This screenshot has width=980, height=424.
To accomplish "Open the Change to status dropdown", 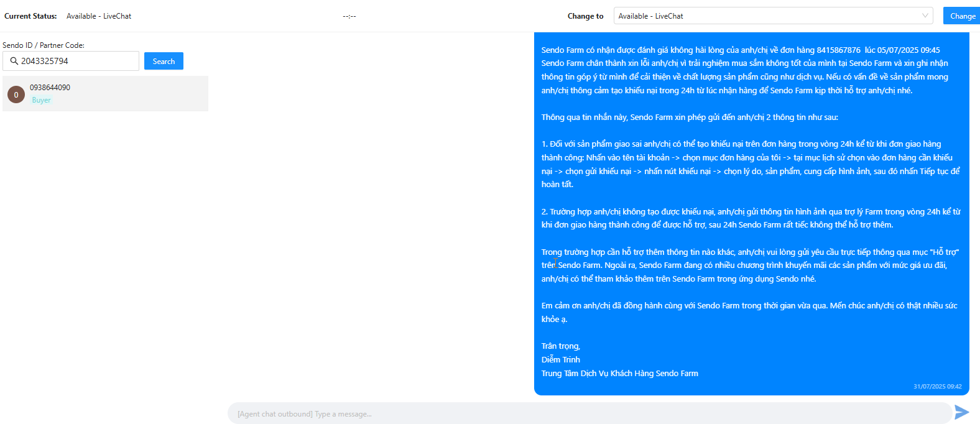I will (773, 16).
